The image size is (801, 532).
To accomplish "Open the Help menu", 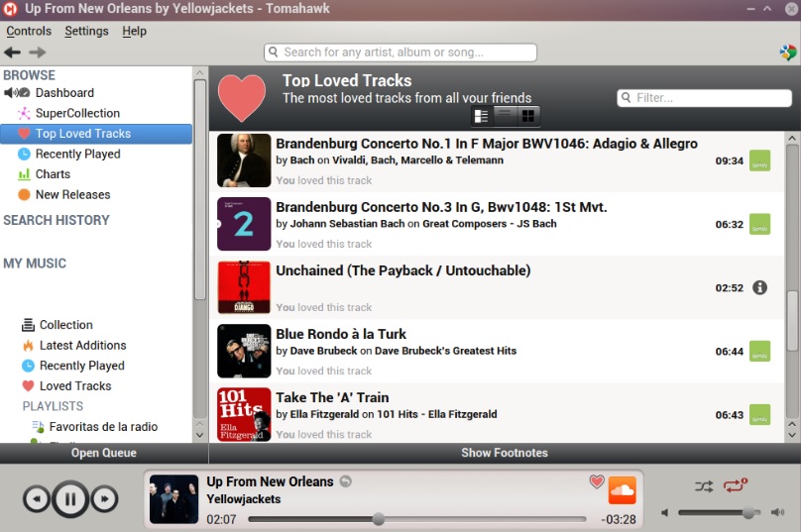I will pyautogui.click(x=135, y=31).
